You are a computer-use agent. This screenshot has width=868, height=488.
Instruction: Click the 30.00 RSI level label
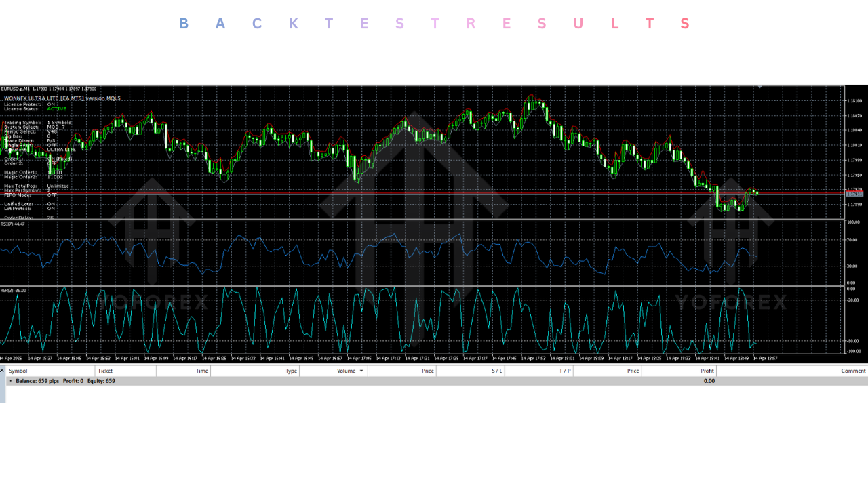853,266
